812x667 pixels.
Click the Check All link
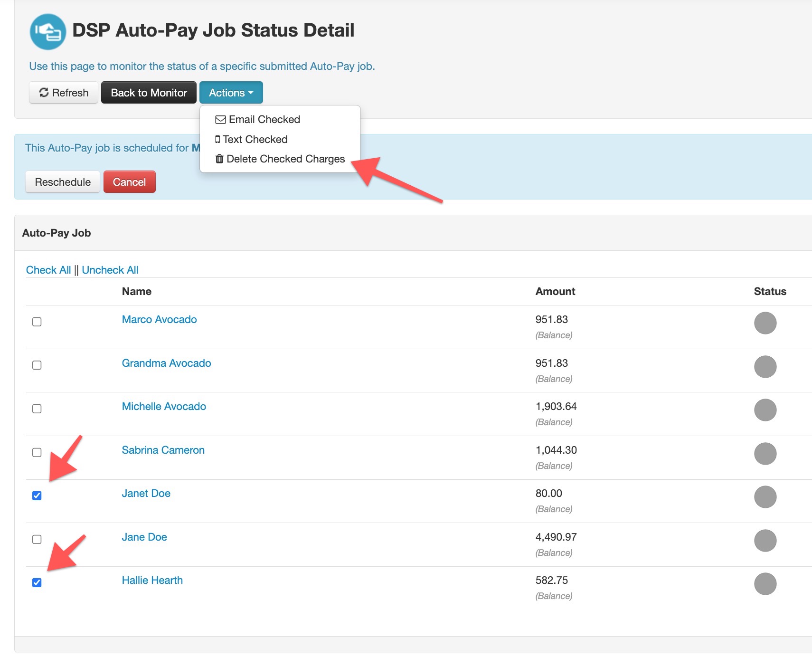click(48, 270)
